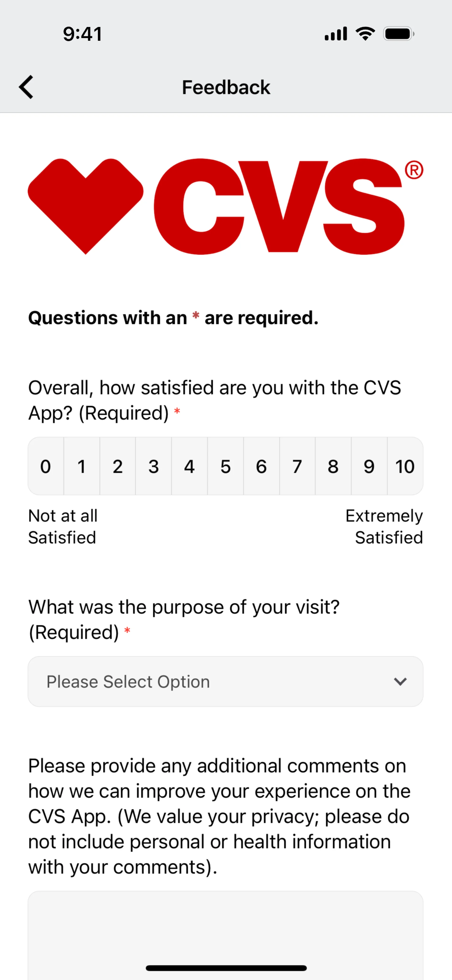Screen dimensions: 452x980
Task: Tap the back arrow icon
Action: (x=26, y=87)
